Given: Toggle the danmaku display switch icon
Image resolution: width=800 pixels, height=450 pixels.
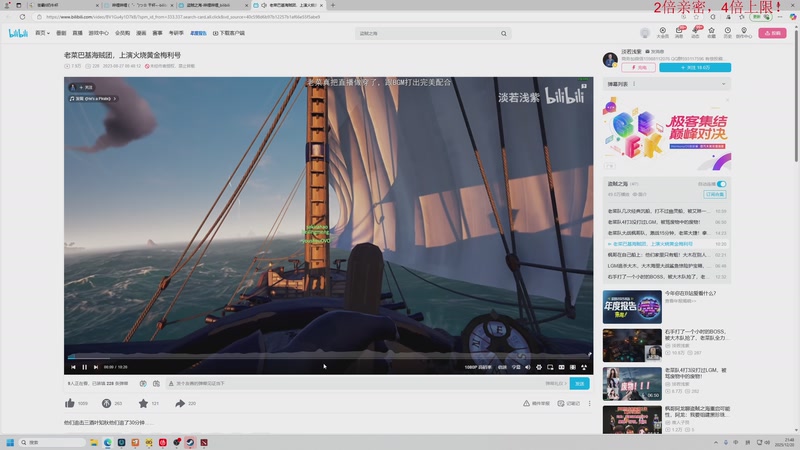Looking at the screenshot, I should click(143, 384).
